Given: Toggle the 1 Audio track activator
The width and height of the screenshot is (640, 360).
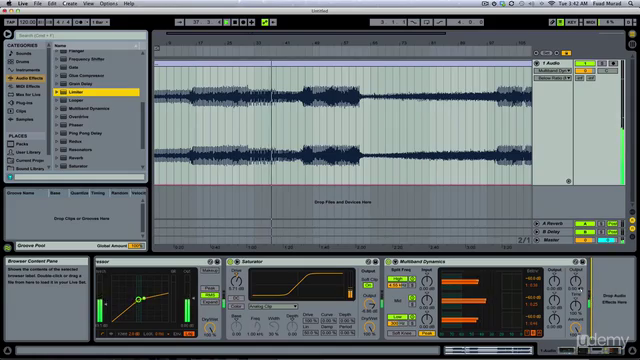Looking at the screenshot, I should coord(585,63).
